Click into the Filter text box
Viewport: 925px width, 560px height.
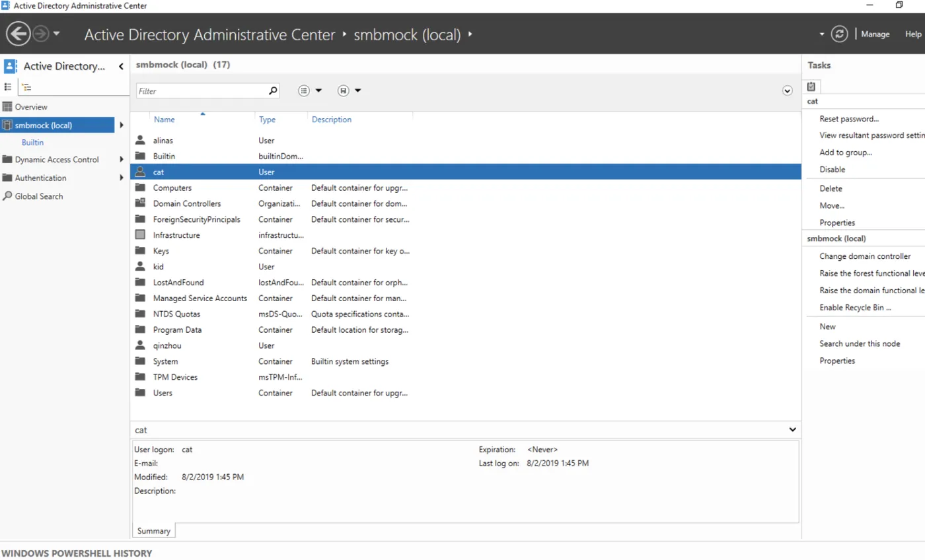coord(202,91)
